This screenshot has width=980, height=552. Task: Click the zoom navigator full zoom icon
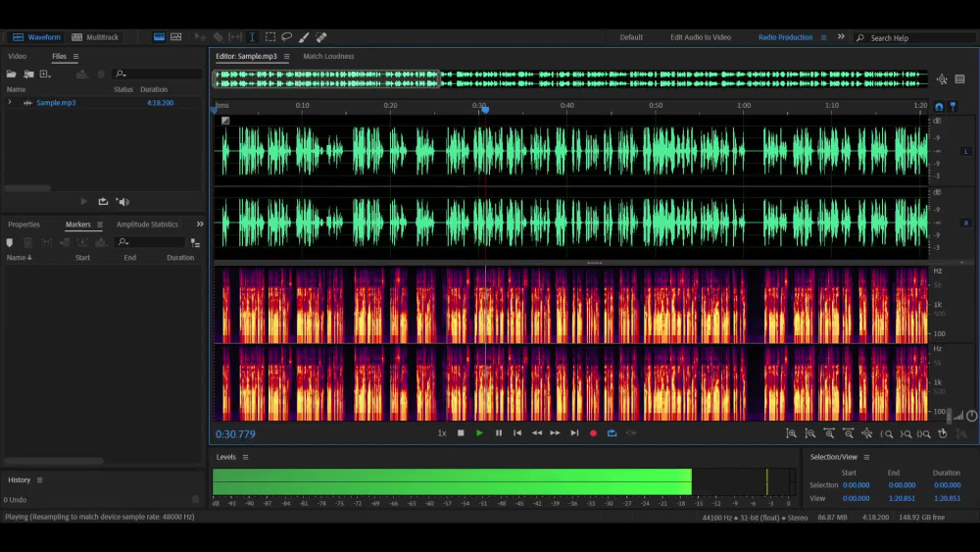coord(942,79)
